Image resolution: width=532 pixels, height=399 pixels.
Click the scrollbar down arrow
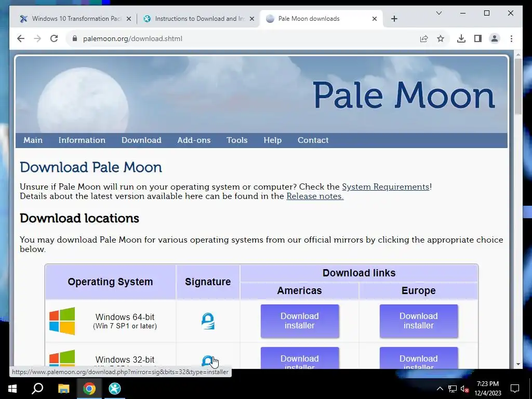[518, 364]
